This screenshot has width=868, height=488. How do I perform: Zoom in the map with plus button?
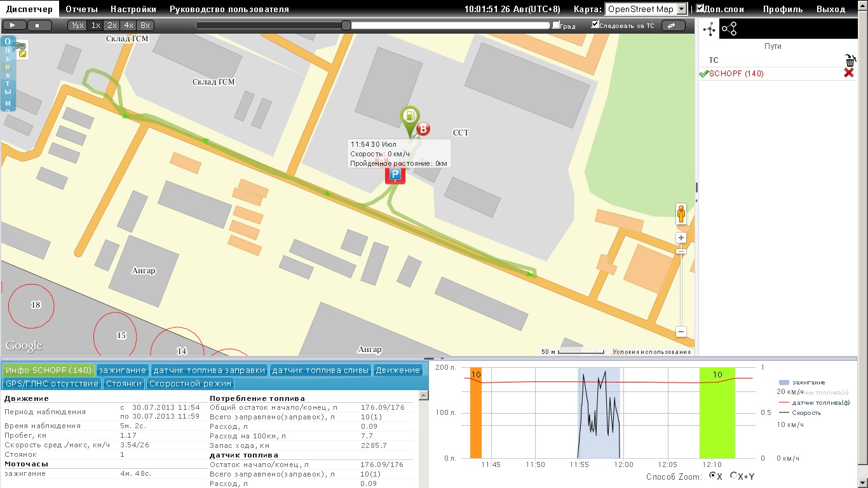(x=681, y=238)
